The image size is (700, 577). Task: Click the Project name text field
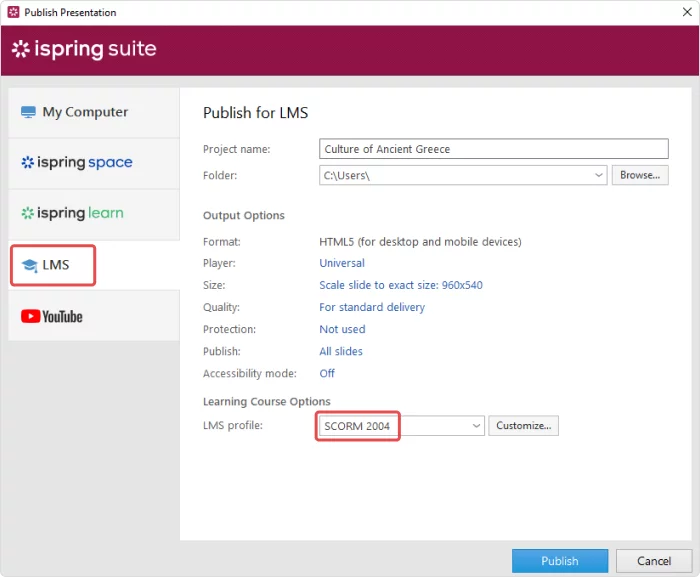pos(492,149)
